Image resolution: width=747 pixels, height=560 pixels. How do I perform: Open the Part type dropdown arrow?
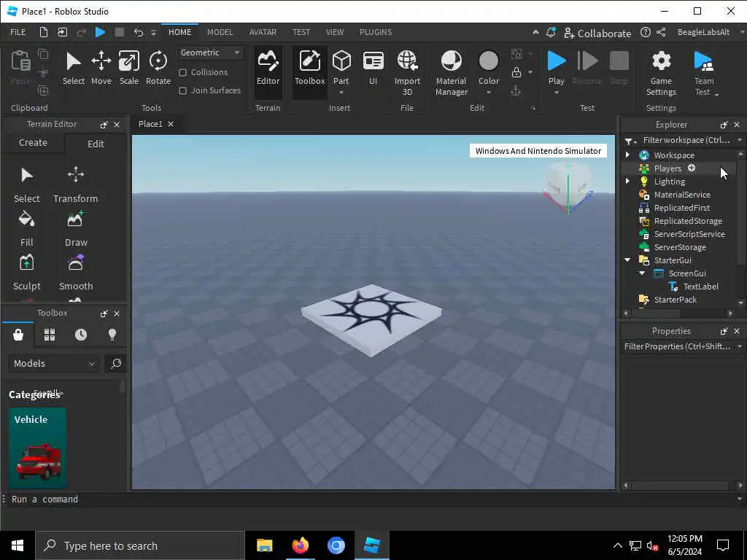[341, 93]
